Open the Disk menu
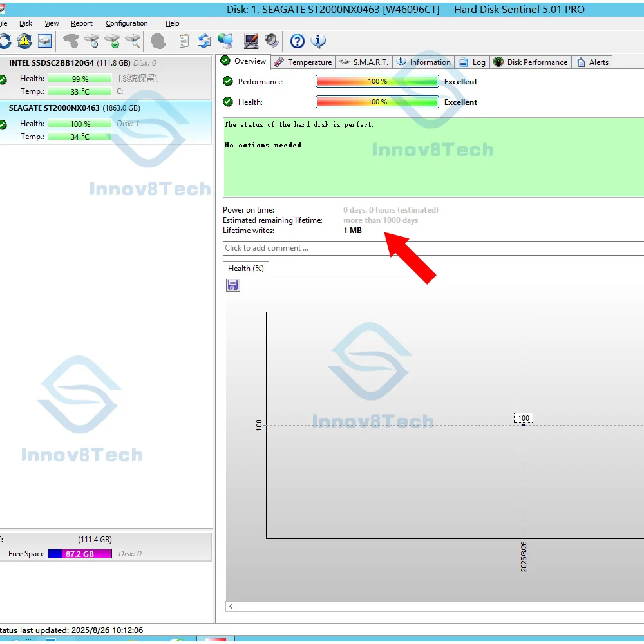The height and width of the screenshot is (644, 644). (26, 23)
